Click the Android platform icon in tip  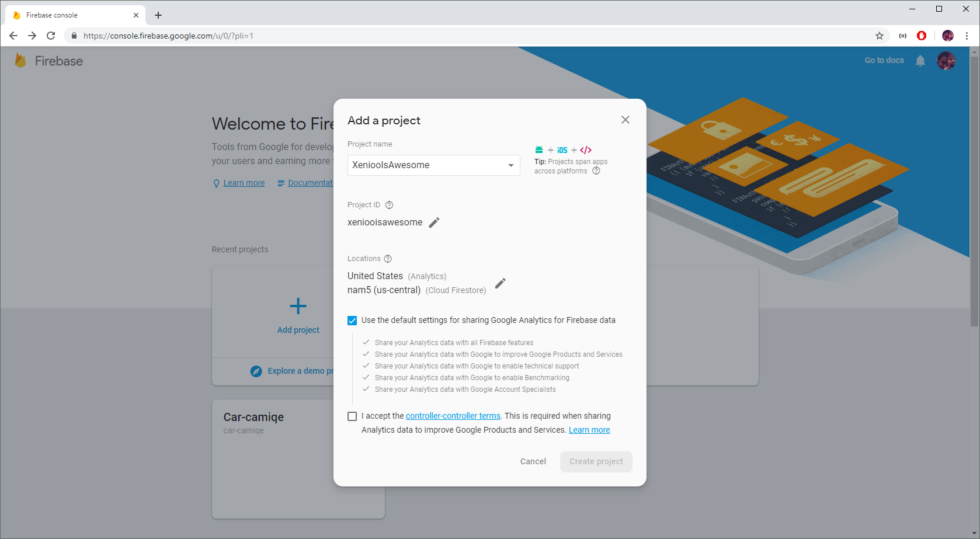539,150
